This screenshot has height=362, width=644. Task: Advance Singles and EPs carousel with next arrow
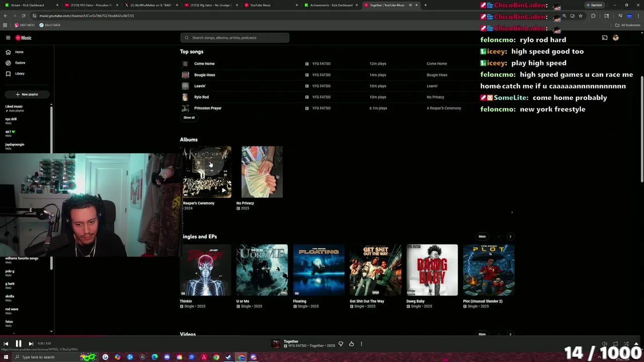coord(510,236)
